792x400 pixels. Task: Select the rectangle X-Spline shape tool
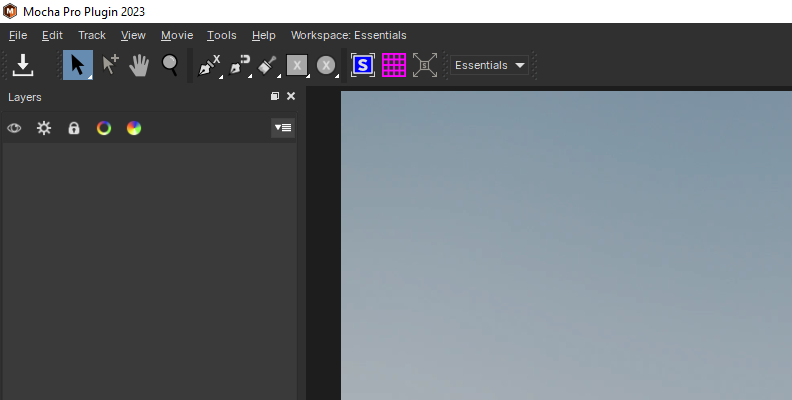[297, 66]
